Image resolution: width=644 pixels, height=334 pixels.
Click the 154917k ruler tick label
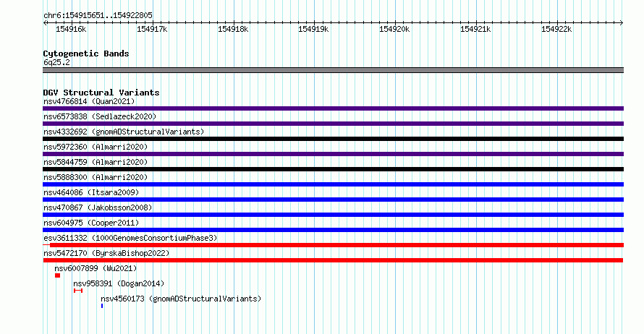click(152, 29)
